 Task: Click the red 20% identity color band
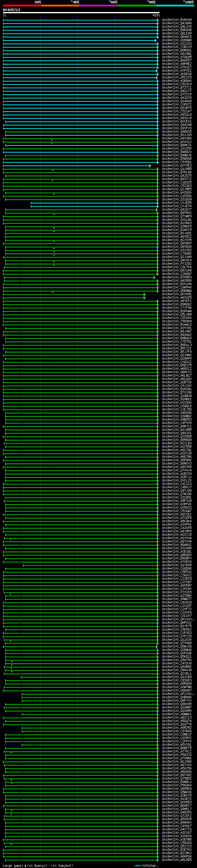[x=22, y=6]
